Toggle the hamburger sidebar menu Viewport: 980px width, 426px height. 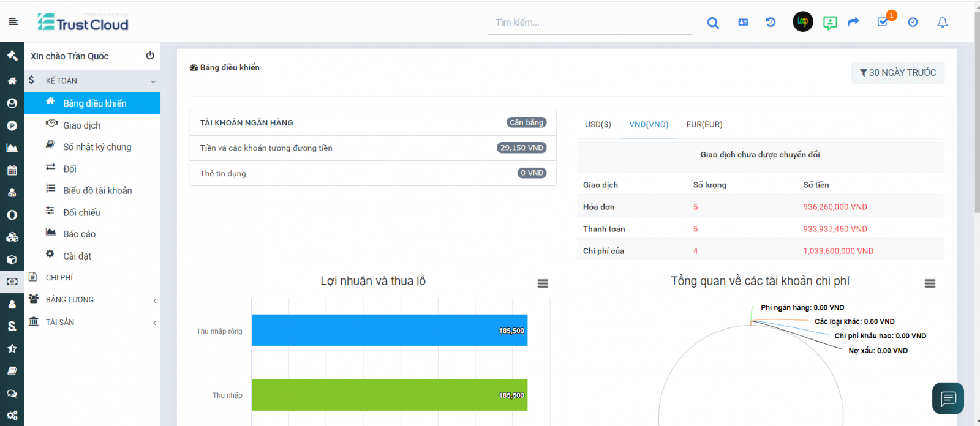point(13,21)
